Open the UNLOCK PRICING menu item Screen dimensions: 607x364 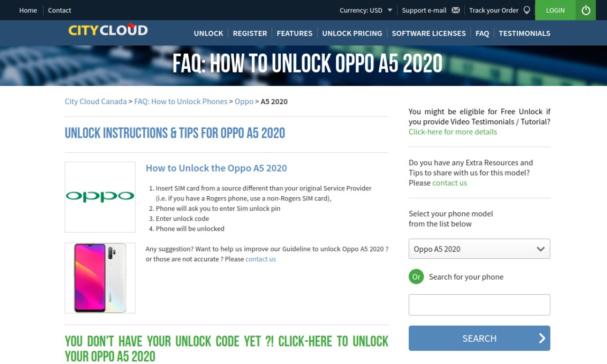point(352,33)
